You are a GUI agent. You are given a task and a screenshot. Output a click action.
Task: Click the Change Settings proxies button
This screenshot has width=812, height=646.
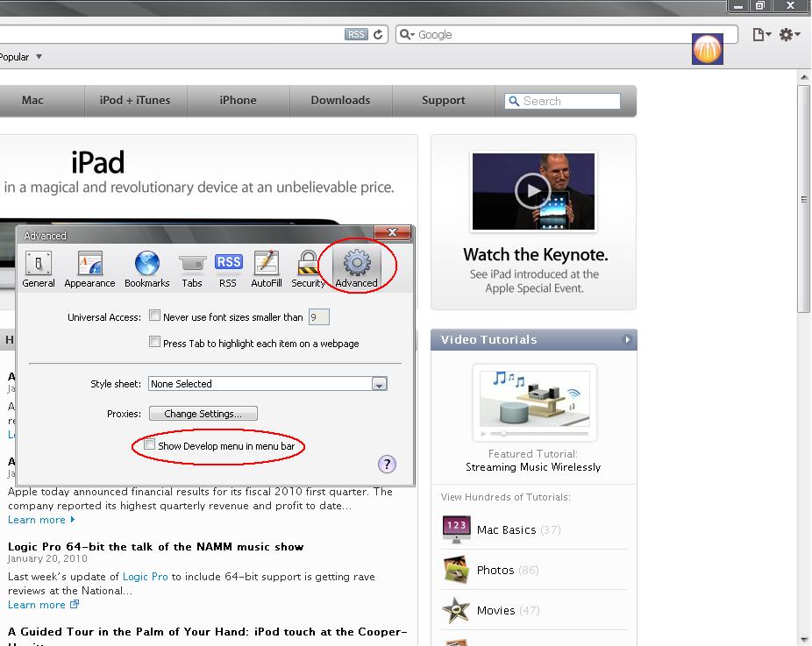[203, 414]
